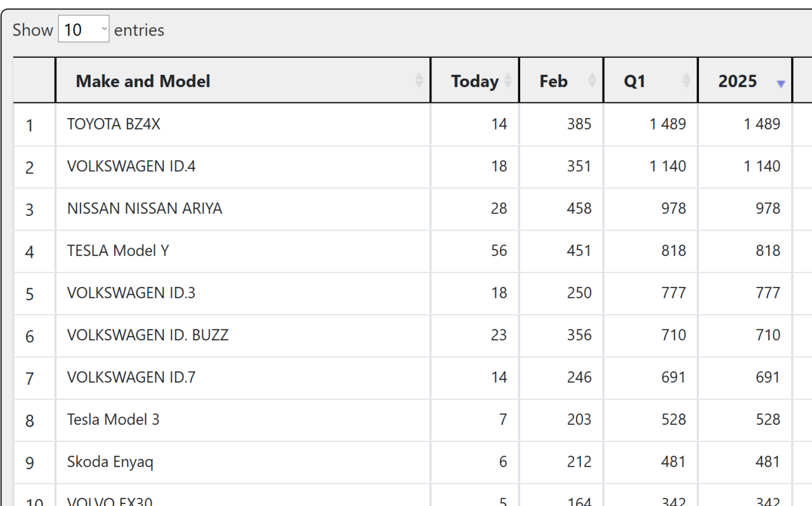
Task: Click the Feb column sort arrows
Action: click(x=592, y=81)
